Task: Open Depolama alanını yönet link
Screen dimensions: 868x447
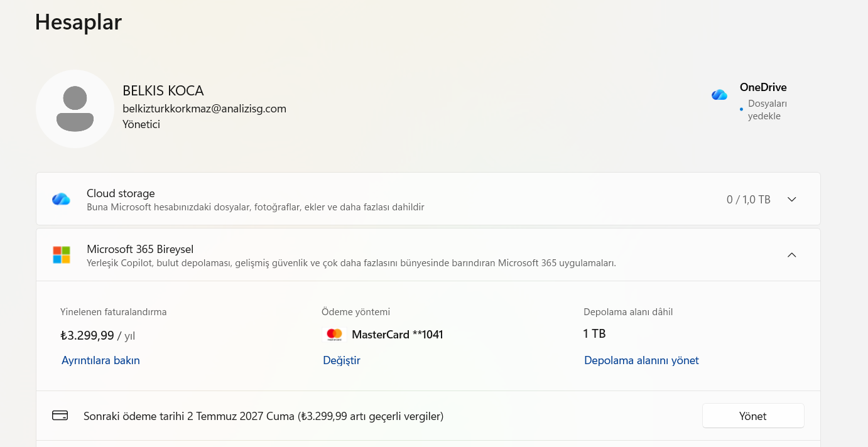Action: coord(641,360)
